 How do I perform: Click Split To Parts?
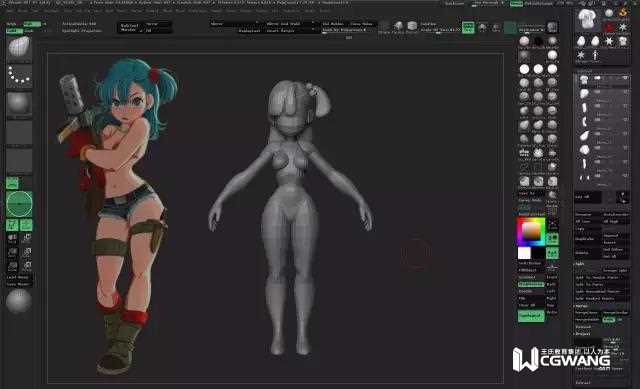click(602, 285)
